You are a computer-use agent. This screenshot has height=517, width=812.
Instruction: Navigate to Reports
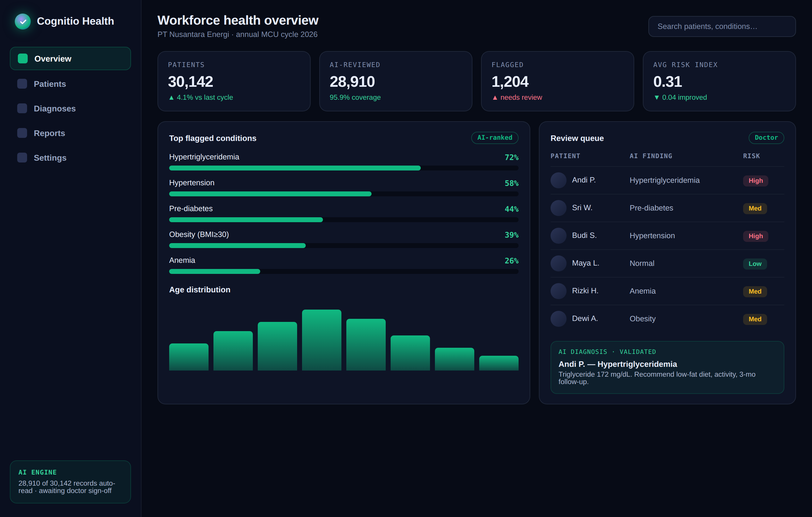[70, 133]
